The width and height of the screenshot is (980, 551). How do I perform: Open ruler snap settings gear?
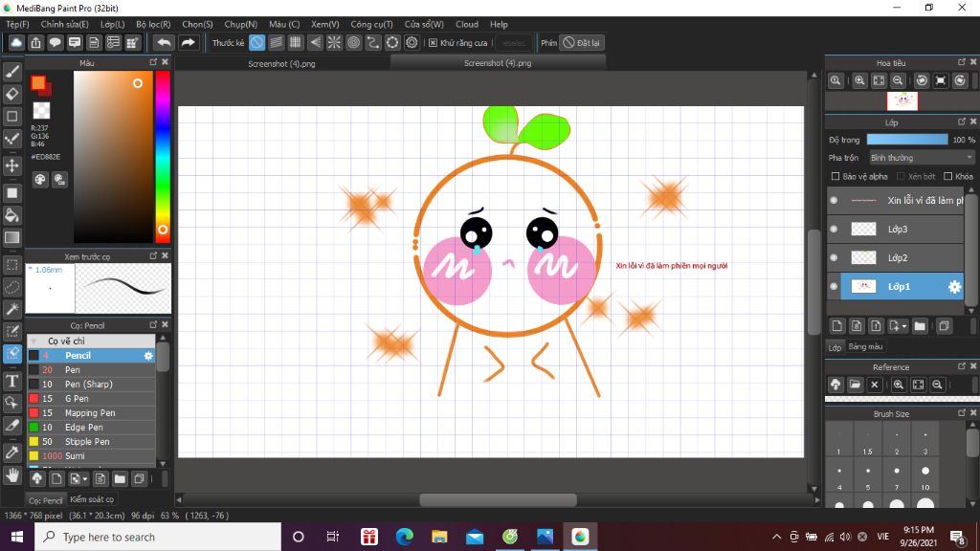click(x=412, y=42)
